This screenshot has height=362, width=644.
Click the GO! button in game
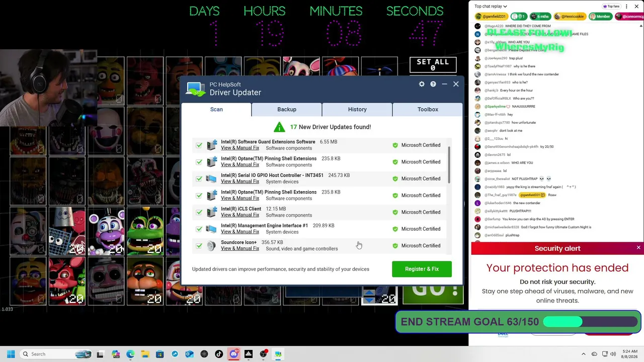coord(433,295)
